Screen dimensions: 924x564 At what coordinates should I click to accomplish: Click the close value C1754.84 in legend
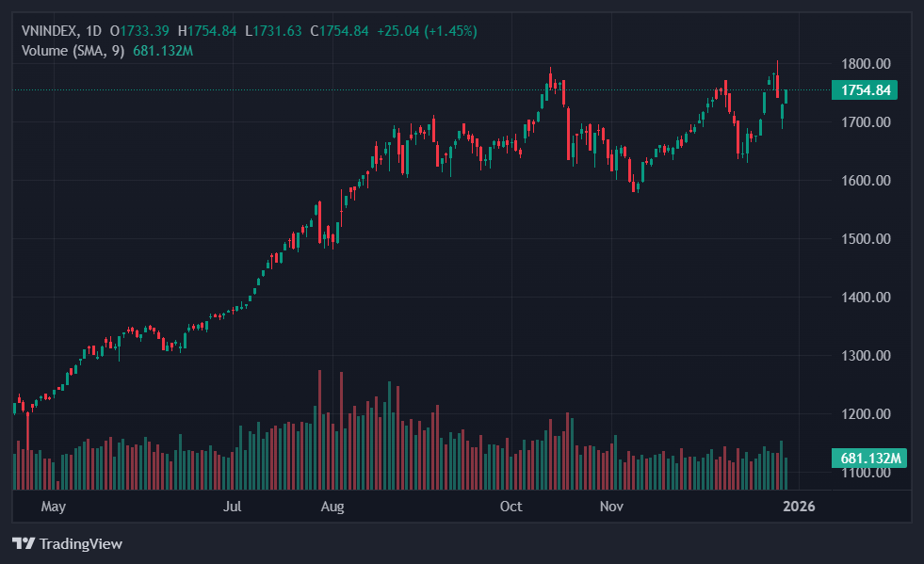click(x=344, y=31)
